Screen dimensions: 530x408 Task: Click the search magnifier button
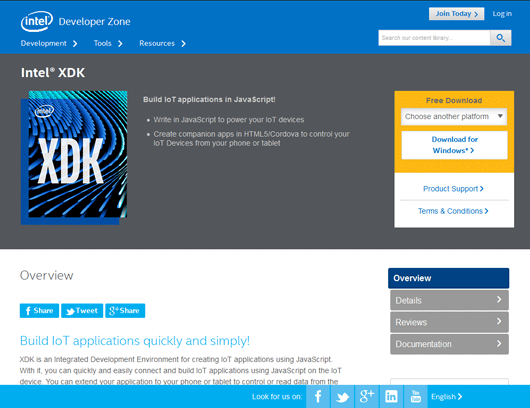(x=501, y=38)
